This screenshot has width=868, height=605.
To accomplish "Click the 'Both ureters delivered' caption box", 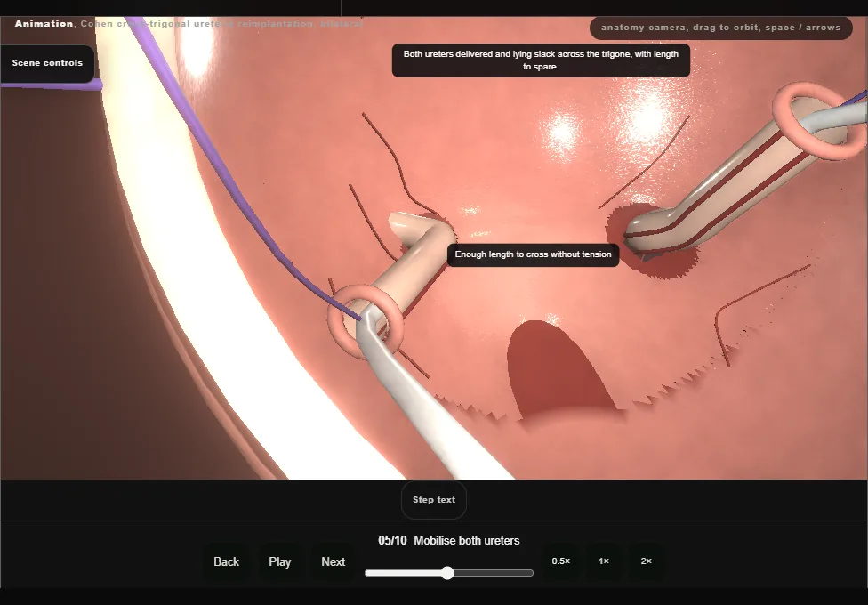I will 541,60.
